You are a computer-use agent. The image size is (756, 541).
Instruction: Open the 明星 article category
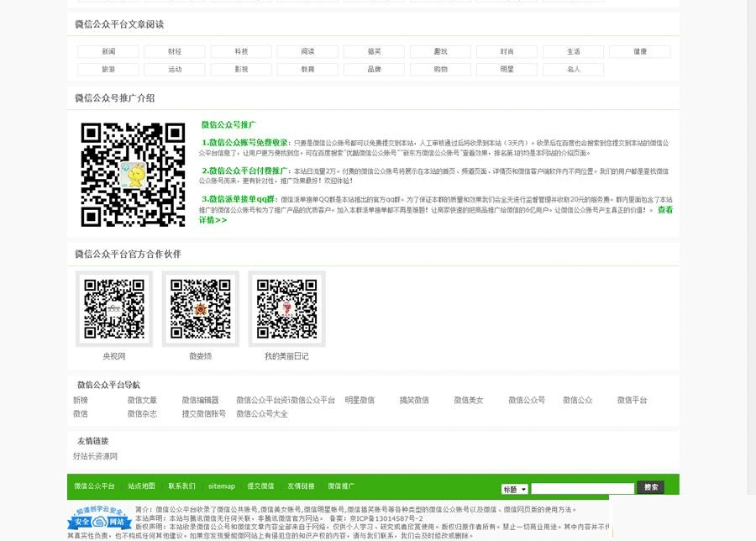pos(507,70)
